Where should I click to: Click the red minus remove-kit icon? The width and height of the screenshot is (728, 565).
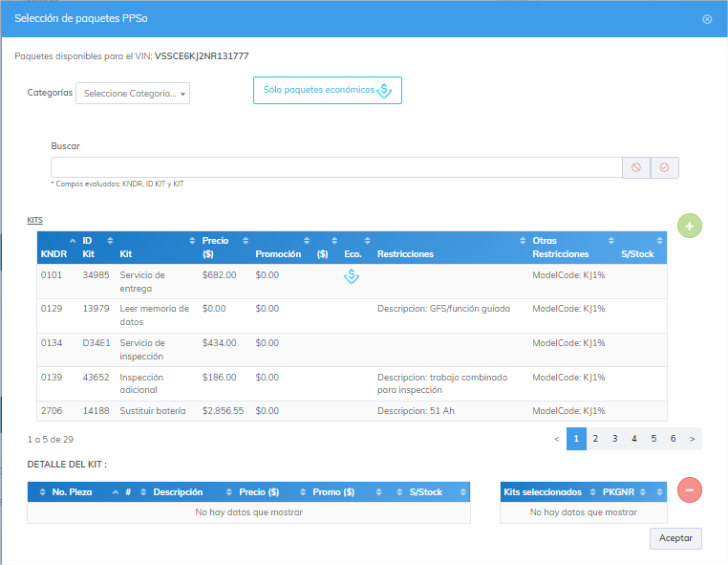689,489
